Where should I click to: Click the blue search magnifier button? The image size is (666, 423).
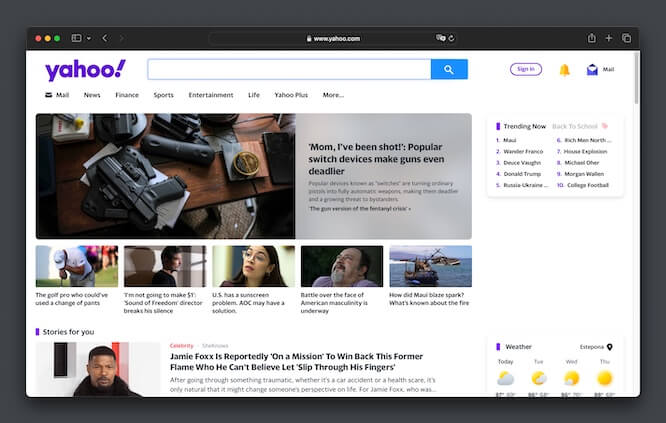coord(449,69)
